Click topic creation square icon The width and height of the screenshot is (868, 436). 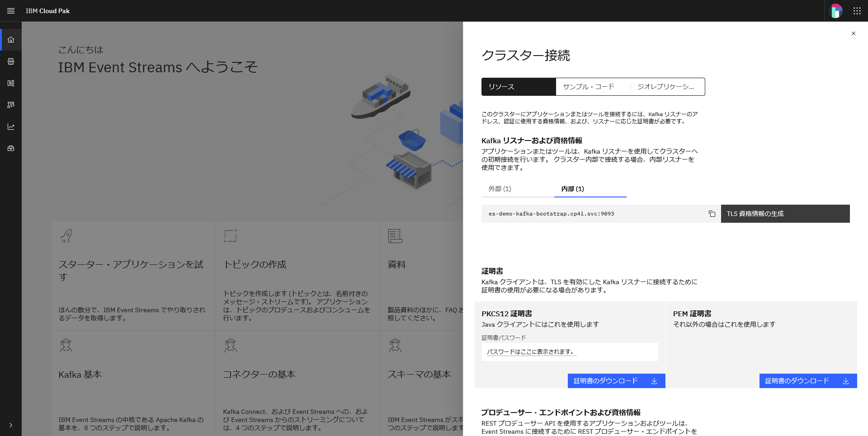[x=231, y=236]
